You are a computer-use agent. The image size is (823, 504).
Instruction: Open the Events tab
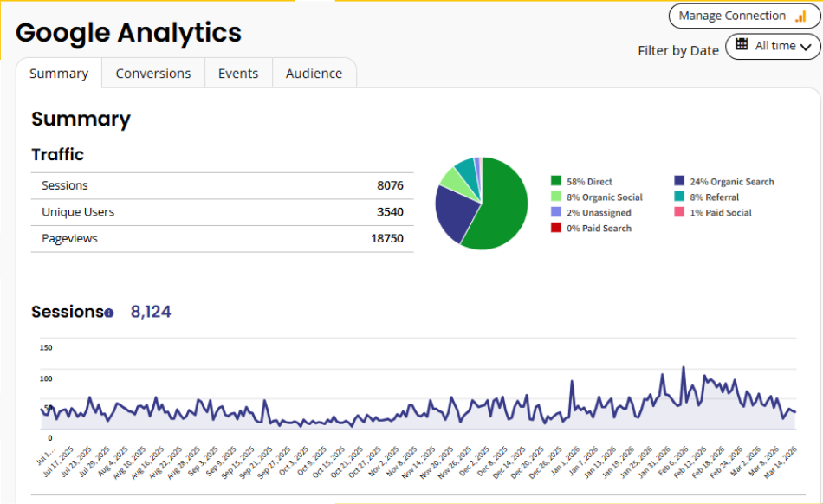pyautogui.click(x=238, y=74)
